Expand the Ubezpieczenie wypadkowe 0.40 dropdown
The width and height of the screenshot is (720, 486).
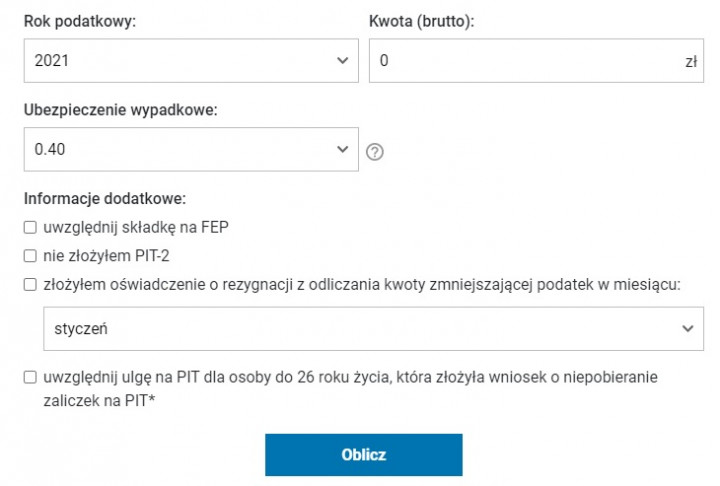(191, 149)
